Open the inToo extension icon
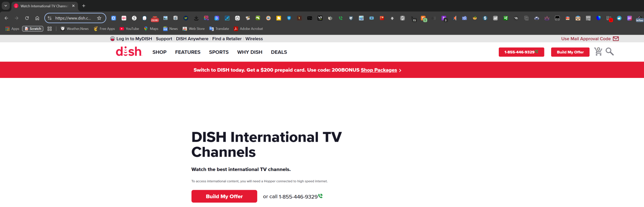Screen dimensions: 644x207 [640, 19]
